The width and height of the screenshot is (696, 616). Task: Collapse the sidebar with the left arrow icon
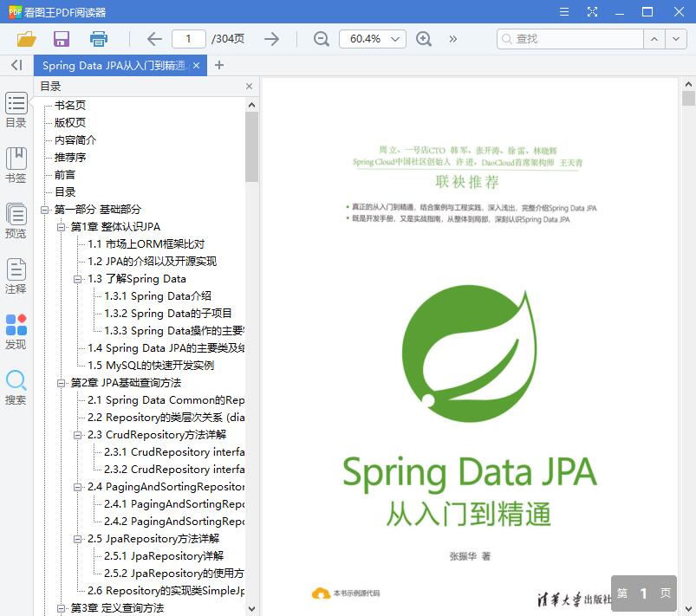pyautogui.click(x=16, y=65)
